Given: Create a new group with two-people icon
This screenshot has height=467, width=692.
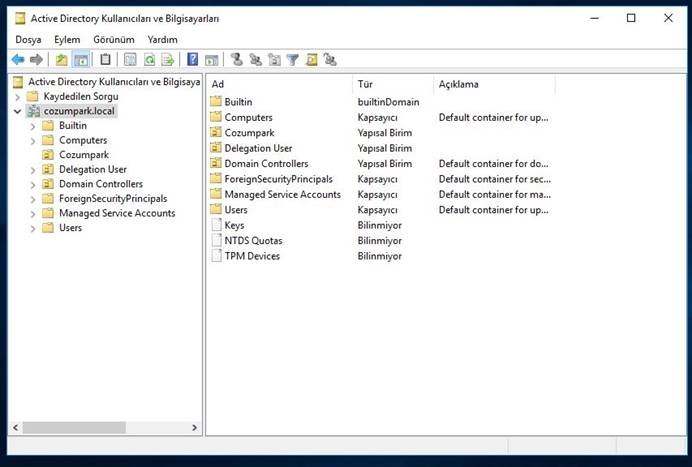Looking at the screenshot, I should click(256, 59).
